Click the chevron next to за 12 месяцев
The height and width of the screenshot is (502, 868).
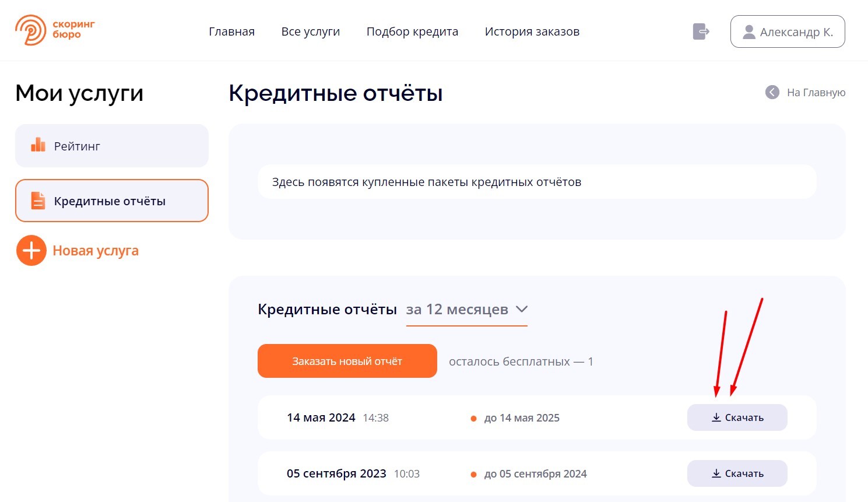click(x=522, y=310)
